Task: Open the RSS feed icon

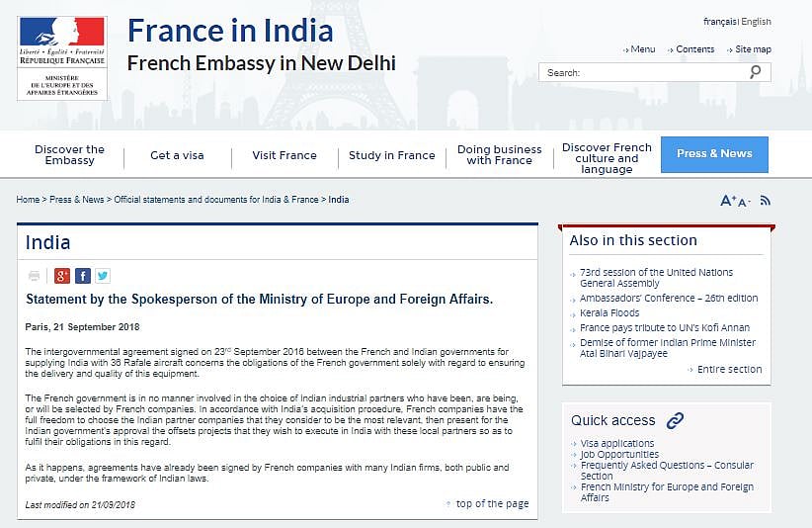Action: click(765, 201)
